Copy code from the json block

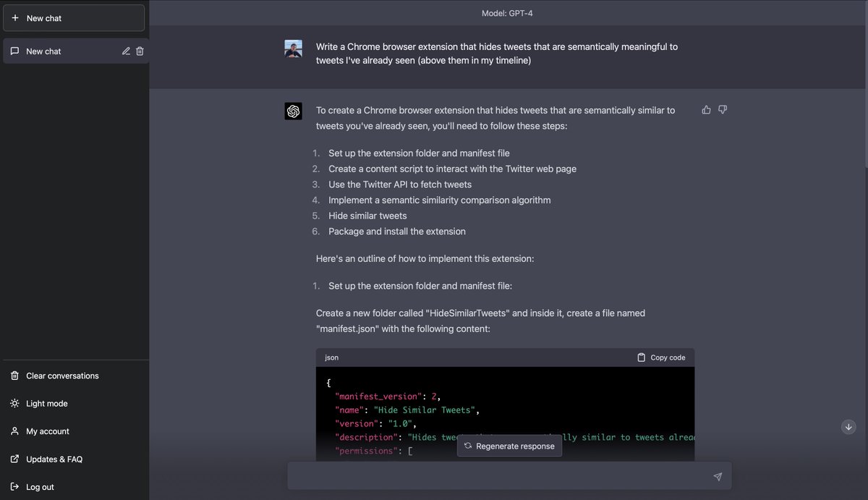click(x=661, y=357)
